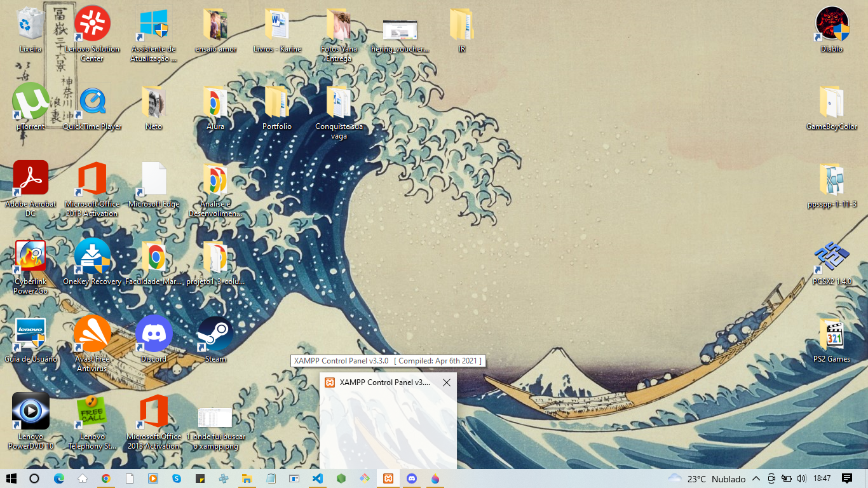Viewport: 868px width, 488px height.
Task: Open PPSSPP from the taskbar
Action: (x=224, y=478)
